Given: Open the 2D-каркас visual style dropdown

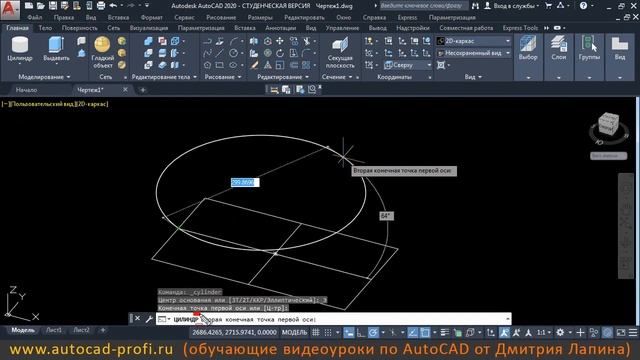Looking at the screenshot, I should pyautogui.click(x=473, y=41).
